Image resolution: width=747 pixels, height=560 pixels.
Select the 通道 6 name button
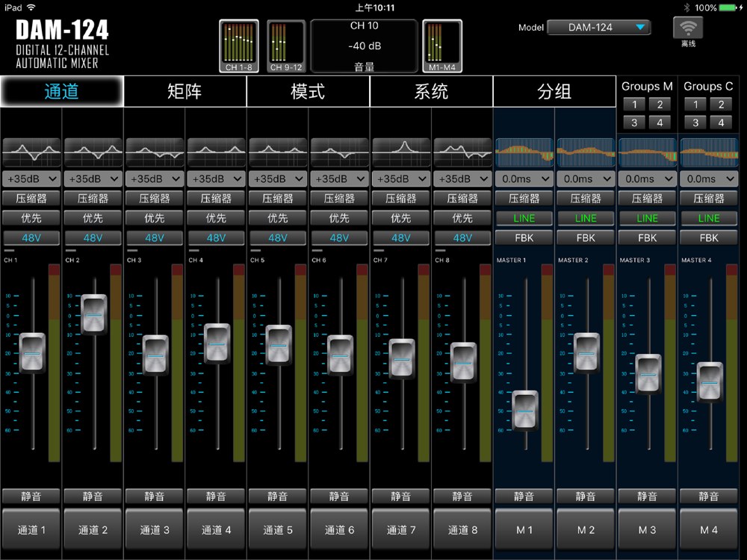[x=339, y=530]
